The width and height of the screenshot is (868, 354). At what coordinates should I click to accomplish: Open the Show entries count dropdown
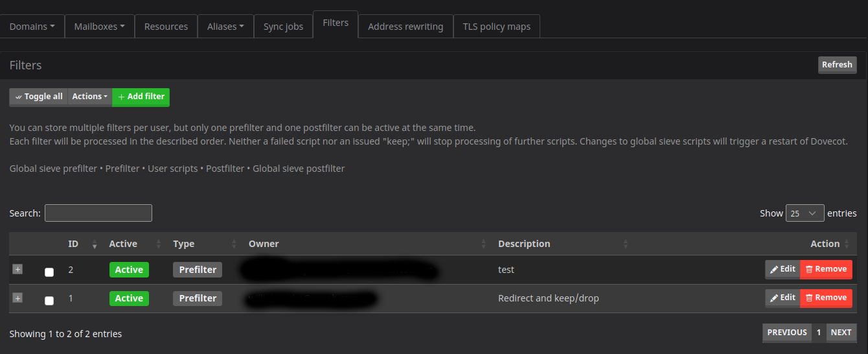pyautogui.click(x=805, y=213)
